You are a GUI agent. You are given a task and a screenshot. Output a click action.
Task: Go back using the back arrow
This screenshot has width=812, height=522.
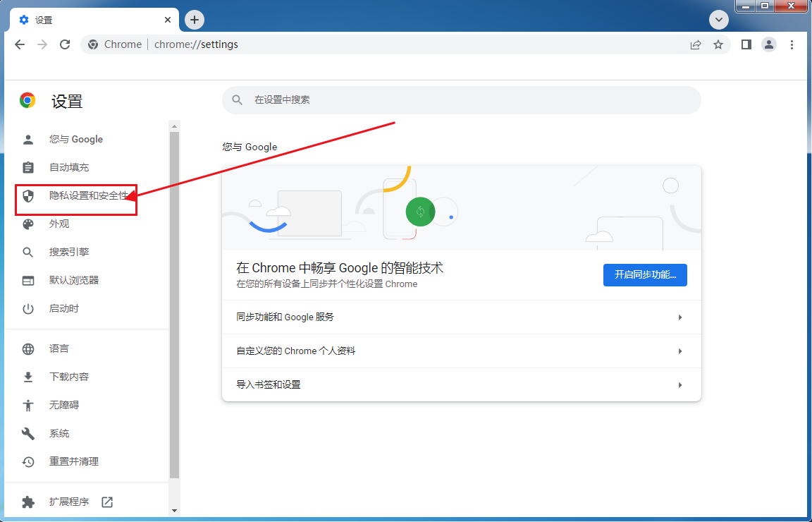(x=20, y=44)
